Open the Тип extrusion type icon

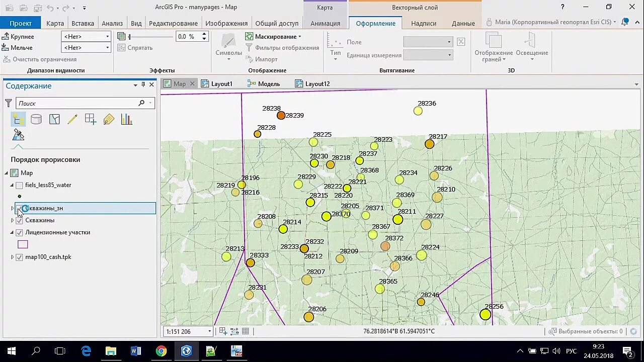pyautogui.click(x=335, y=41)
